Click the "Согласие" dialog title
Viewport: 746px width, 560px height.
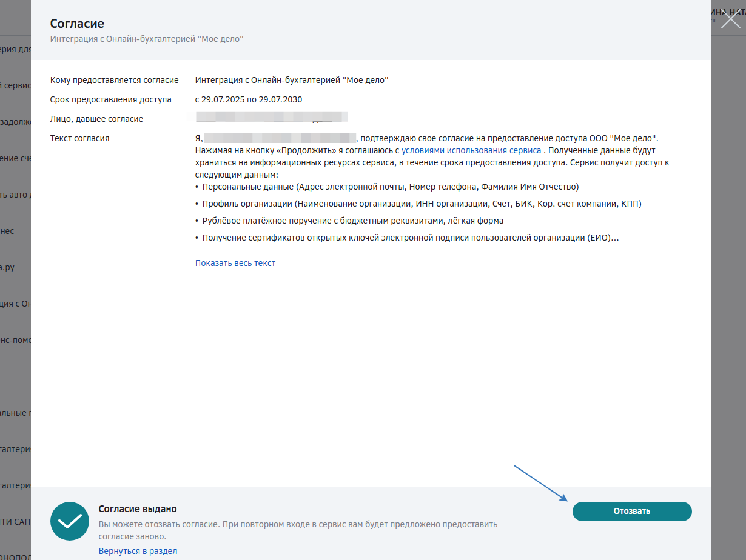point(77,24)
